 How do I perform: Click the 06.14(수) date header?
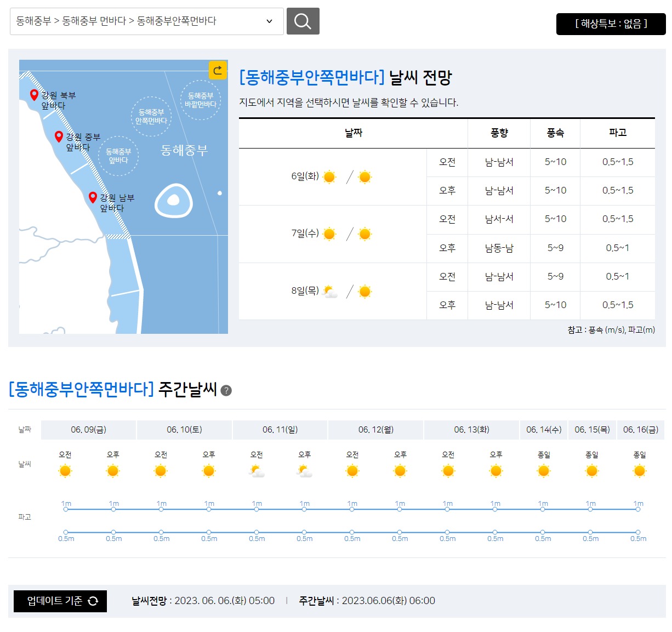pos(544,430)
